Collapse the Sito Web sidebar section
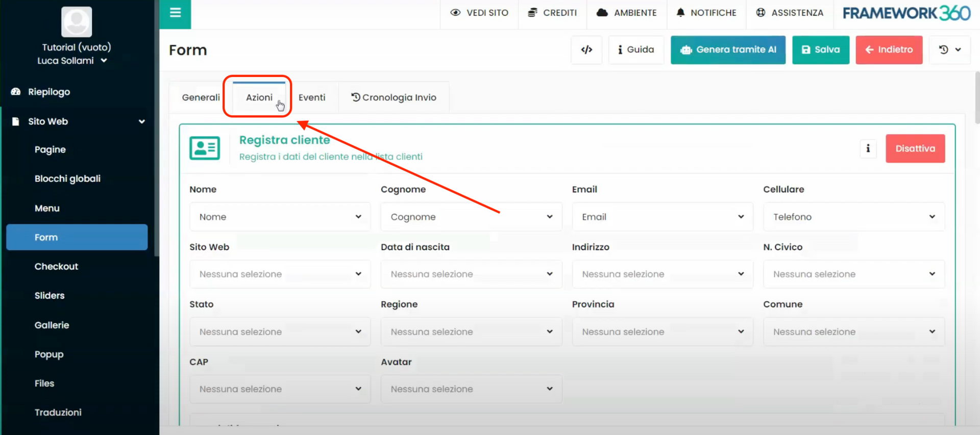The height and width of the screenshot is (435, 980). click(x=141, y=122)
